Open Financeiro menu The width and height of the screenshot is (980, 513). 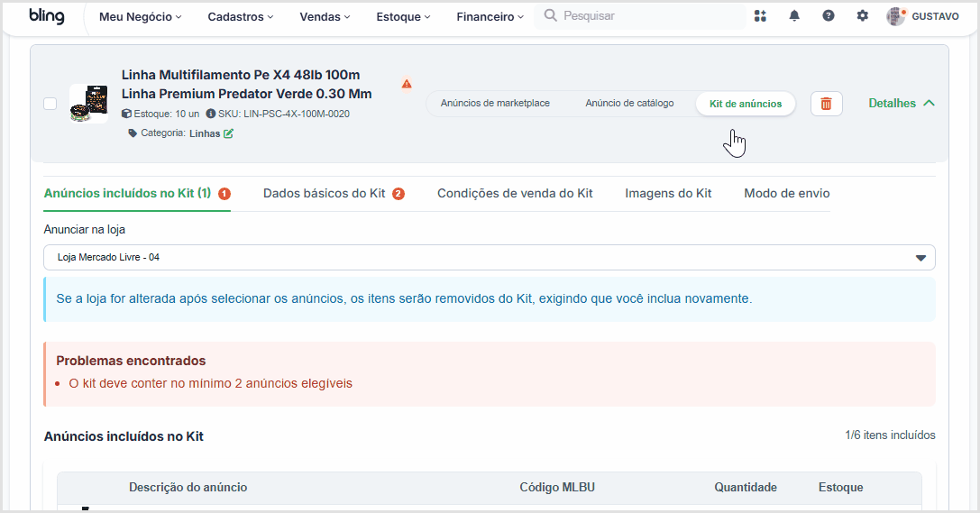[x=490, y=17]
